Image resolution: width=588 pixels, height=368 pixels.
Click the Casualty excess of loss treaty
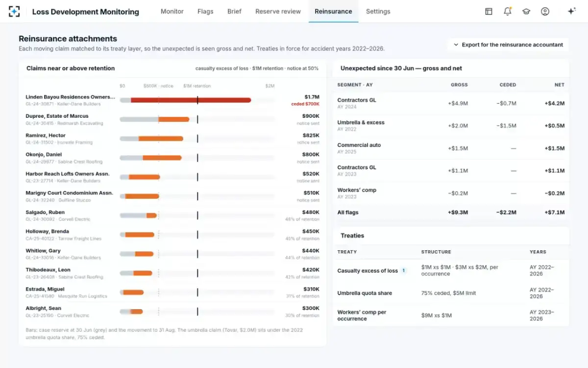[x=367, y=271]
